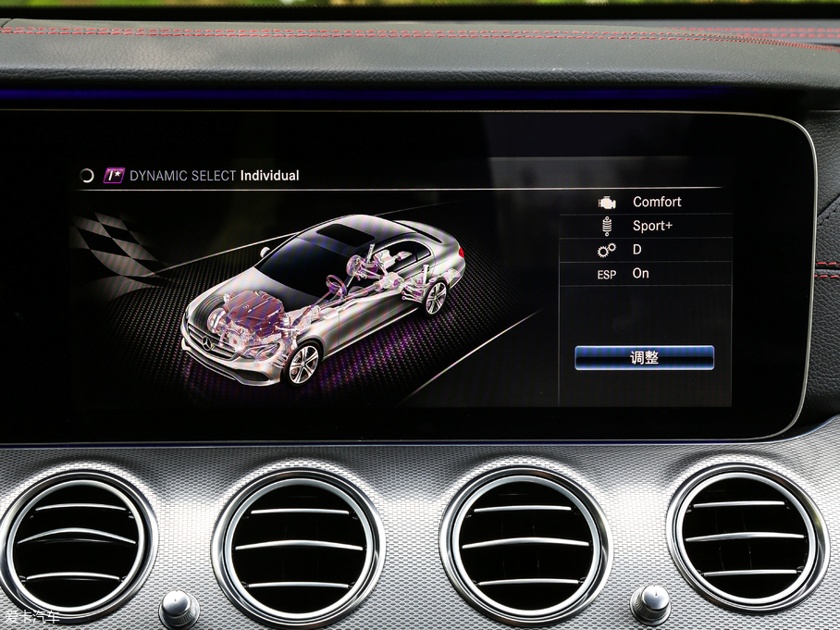The width and height of the screenshot is (840, 630).
Task: Tap the checkered flag graphic
Action: 116,248
